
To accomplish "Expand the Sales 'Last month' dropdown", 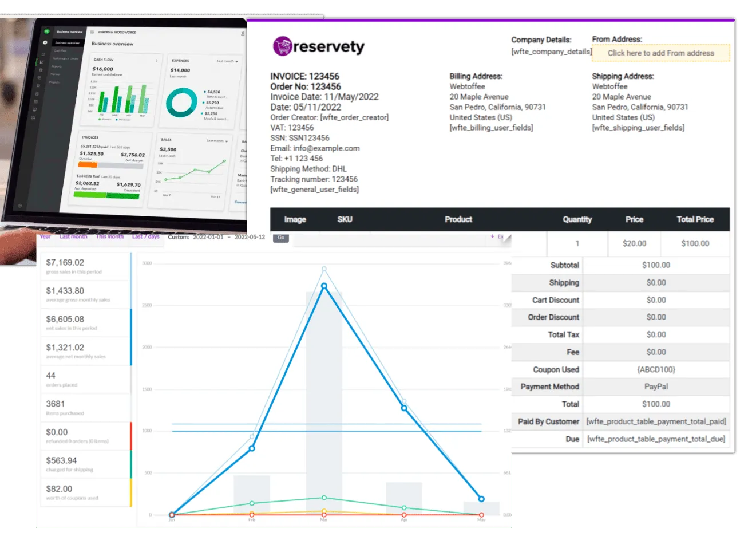I will (x=217, y=141).
